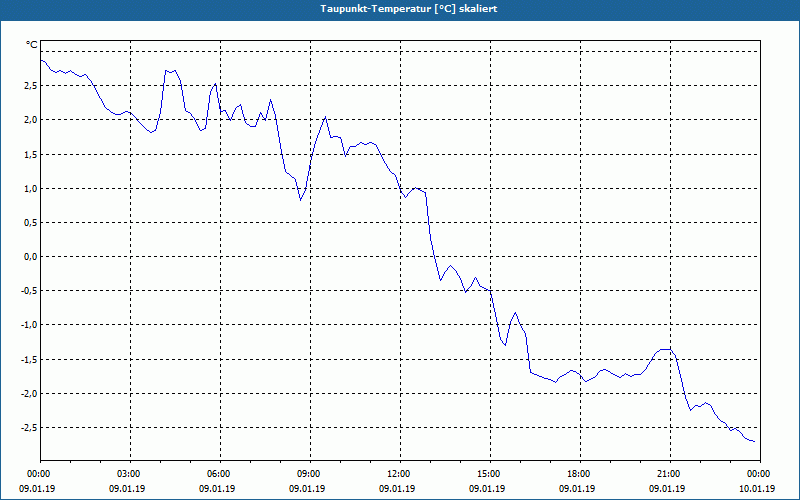Select the 1,0 y-axis label

pos(31,189)
